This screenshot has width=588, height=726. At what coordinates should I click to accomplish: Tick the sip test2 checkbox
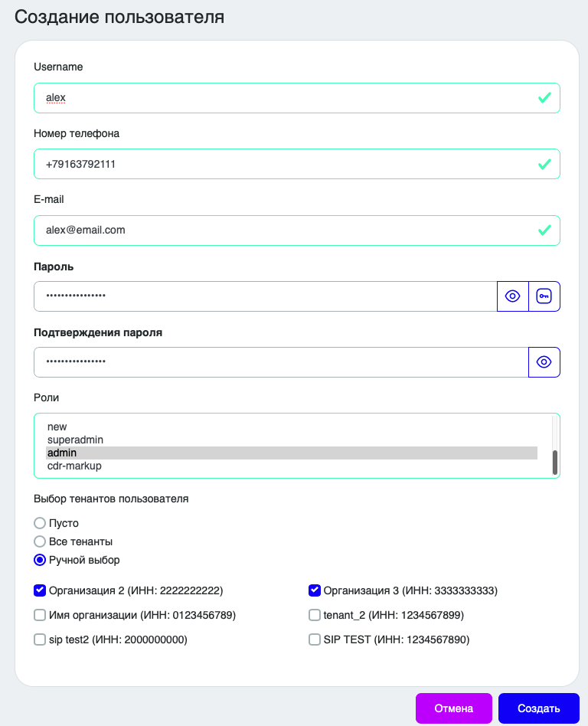[40, 639]
